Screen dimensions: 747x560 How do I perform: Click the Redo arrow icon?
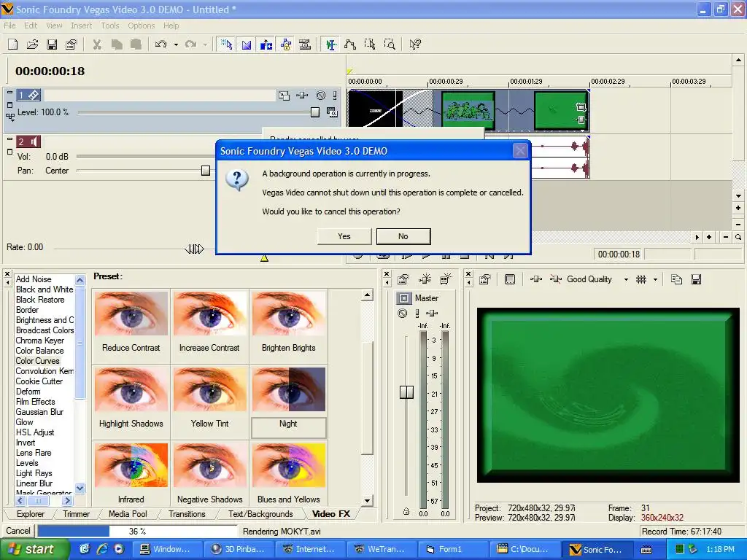pos(191,44)
